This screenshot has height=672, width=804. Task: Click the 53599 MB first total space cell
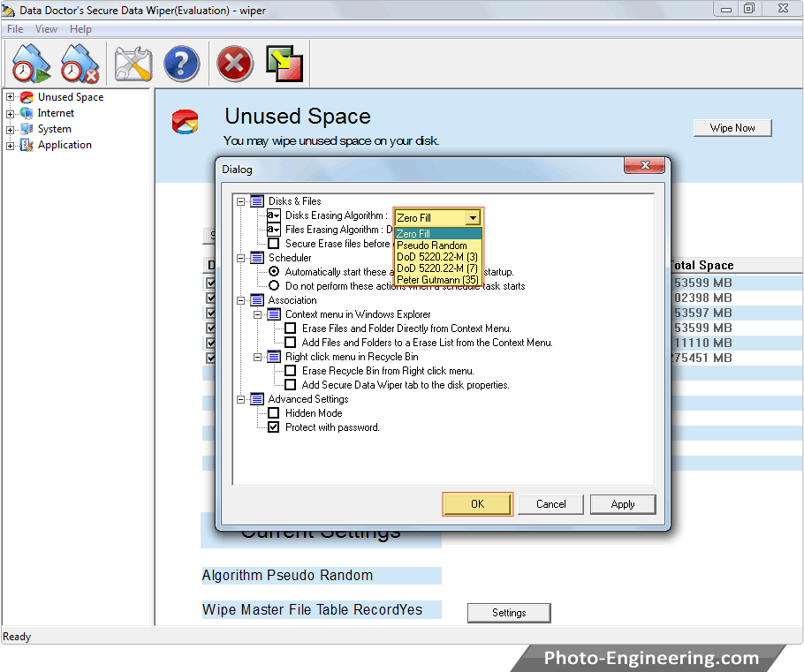click(702, 283)
